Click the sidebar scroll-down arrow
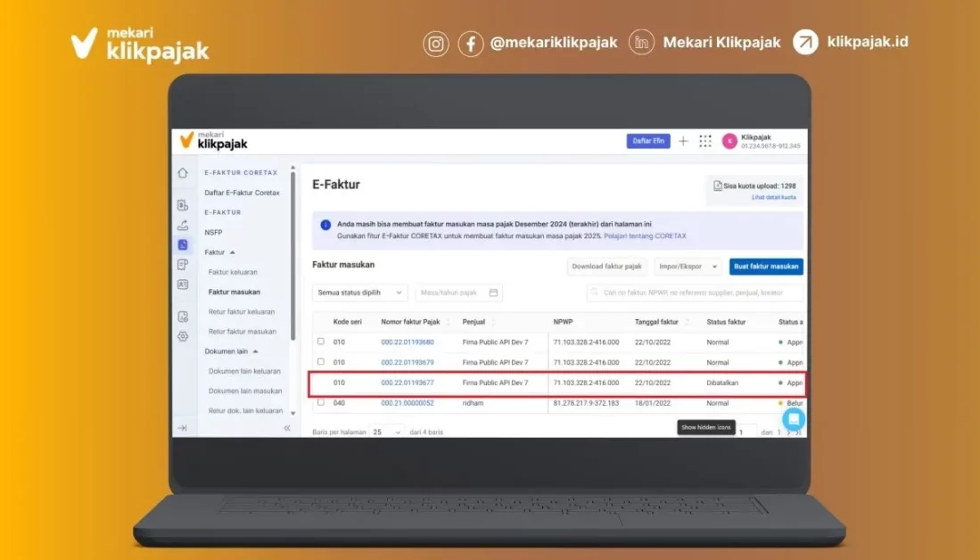This screenshot has width=980, height=560. 292,414
